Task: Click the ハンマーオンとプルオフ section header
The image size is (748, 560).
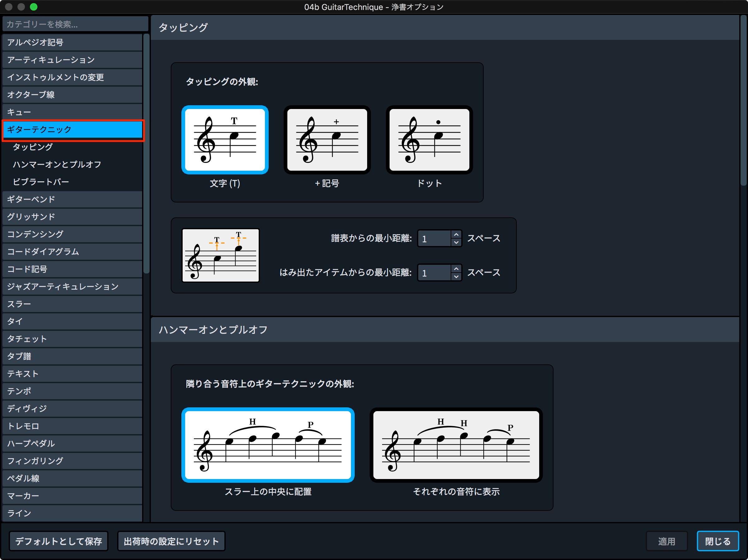Action: 445,330
